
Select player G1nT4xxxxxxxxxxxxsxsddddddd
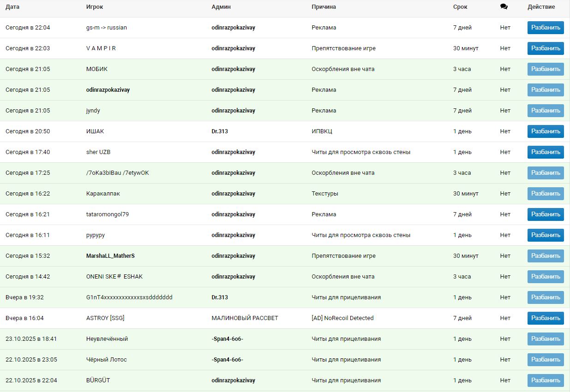coord(129,297)
